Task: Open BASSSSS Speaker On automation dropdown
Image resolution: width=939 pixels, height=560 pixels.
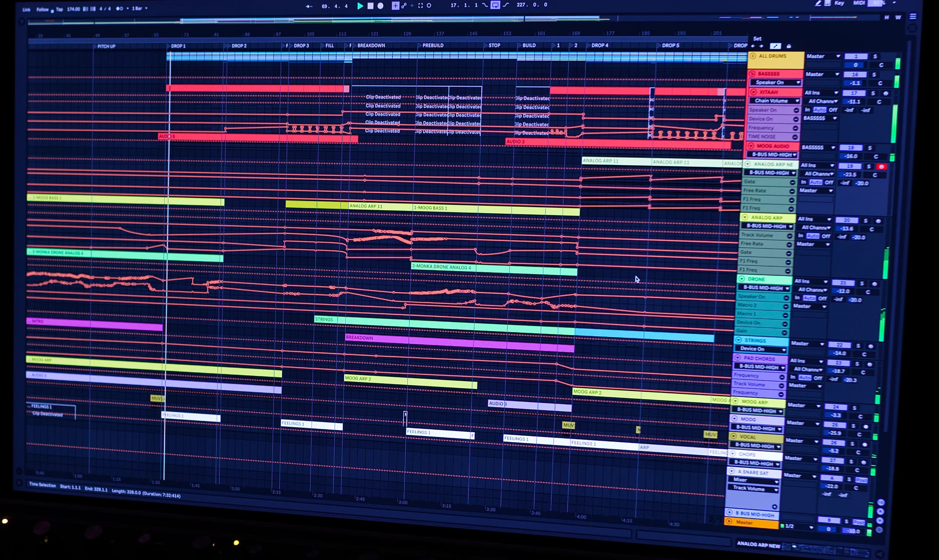Action: click(776, 82)
